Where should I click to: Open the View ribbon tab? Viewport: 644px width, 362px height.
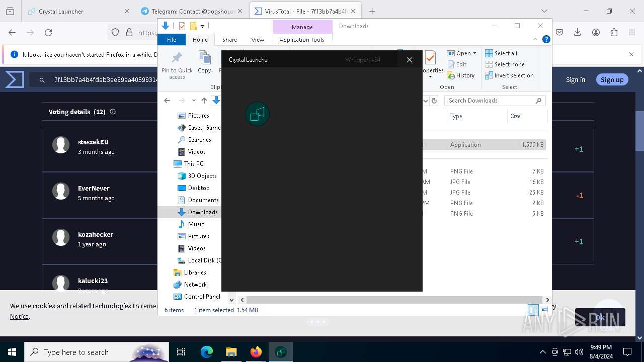tap(258, 40)
